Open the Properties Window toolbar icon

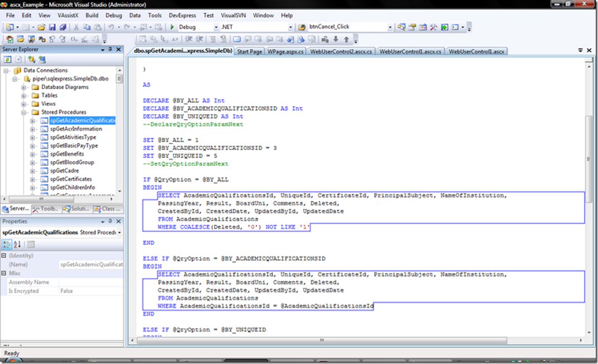click(412, 27)
